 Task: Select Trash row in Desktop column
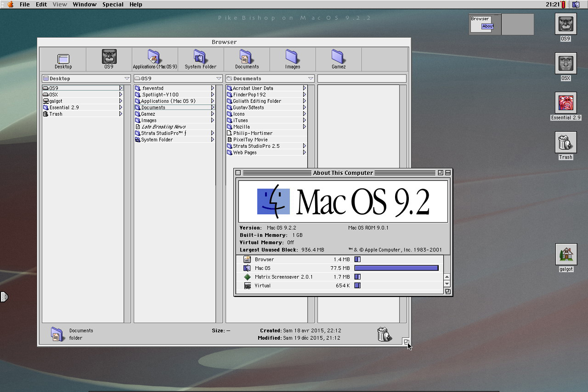83,114
